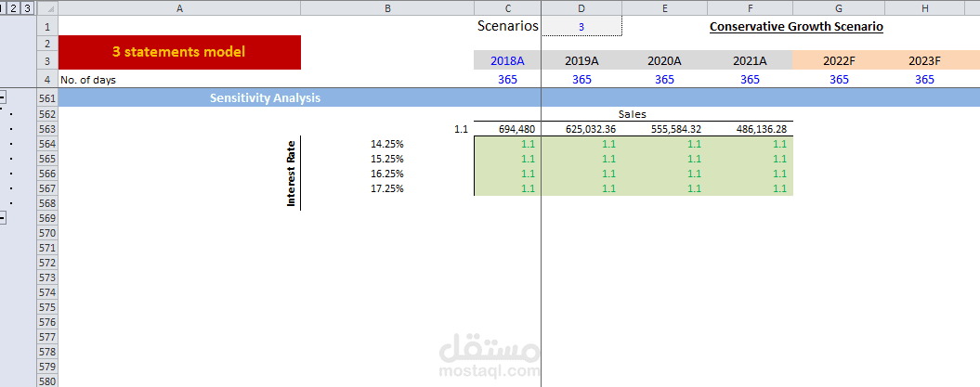Click green 1.1 in row 564 column C
Screen dimensions: 980x387
tap(529, 144)
